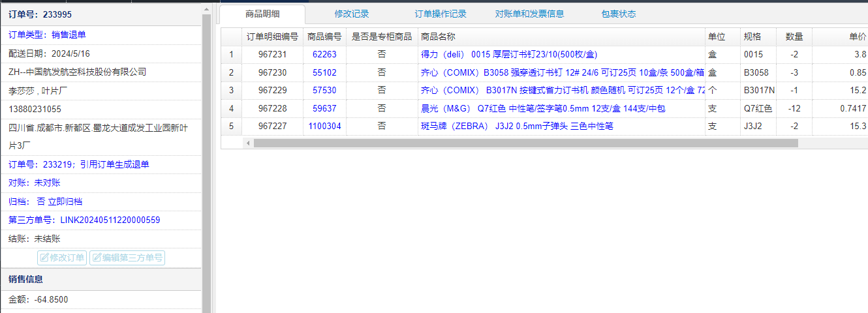Sort by 订单明细编号 column header
The width and height of the screenshot is (868, 313).
(x=272, y=37)
